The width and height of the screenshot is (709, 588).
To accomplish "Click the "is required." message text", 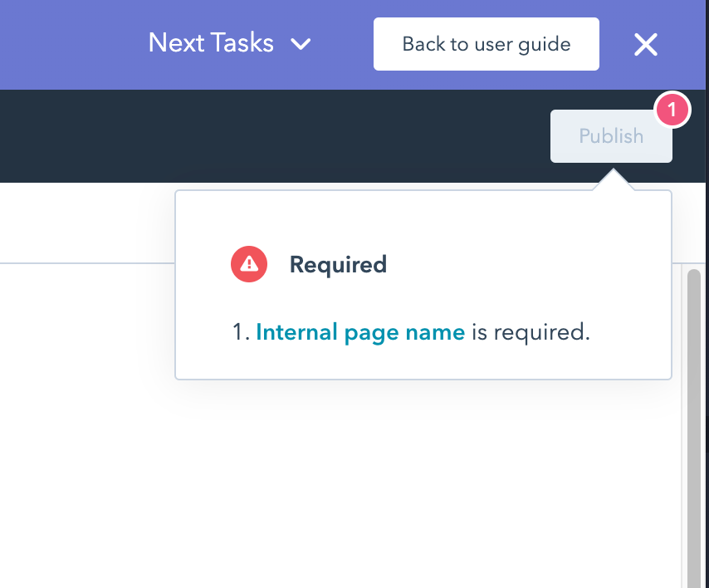I will click(531, 332).
